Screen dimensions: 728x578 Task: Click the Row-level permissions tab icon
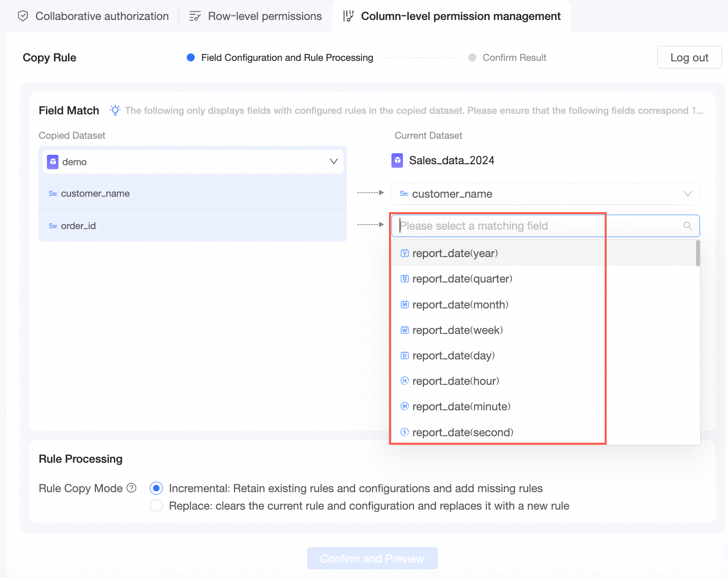click(x=195, y=16)
